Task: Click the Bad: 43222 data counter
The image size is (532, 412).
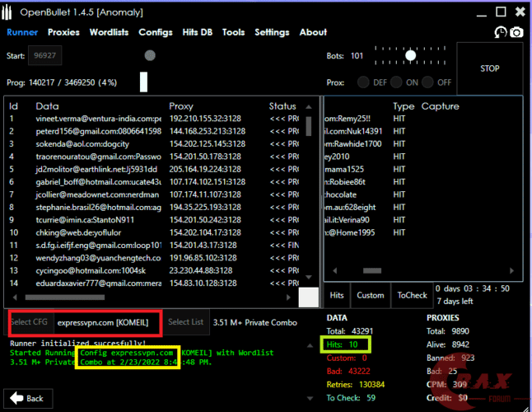Action: pyautogui.click(x=348, y=371)
